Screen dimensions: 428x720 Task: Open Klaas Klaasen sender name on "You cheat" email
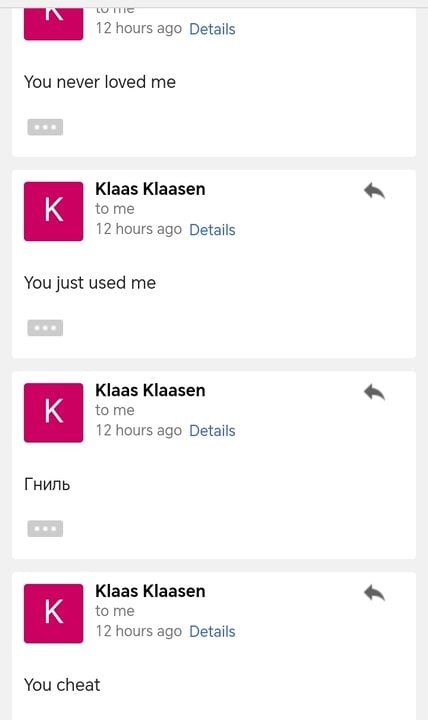150,591
